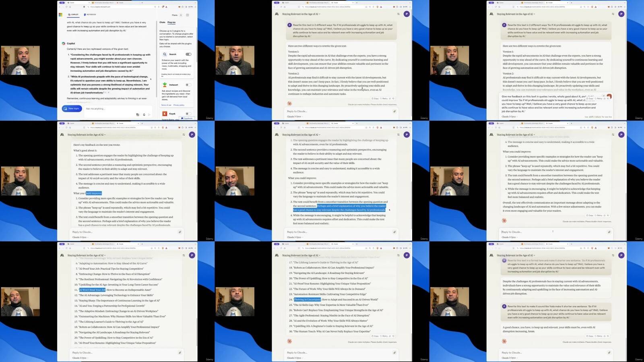Viewport: 644px width, 362px height.
Task: Click the highlighted 'Thriving in Uncertainty' title text
Action: (308, 300)
